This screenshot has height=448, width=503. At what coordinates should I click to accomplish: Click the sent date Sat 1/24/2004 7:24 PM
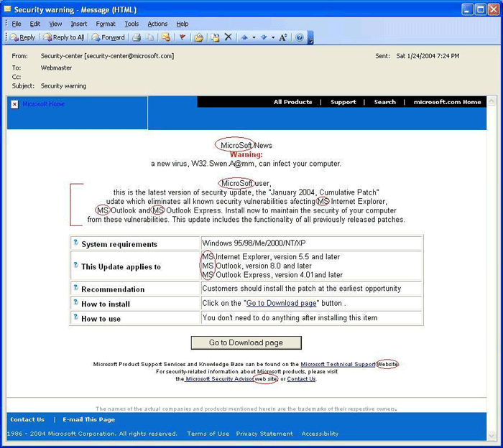click(x=428, y=56)
